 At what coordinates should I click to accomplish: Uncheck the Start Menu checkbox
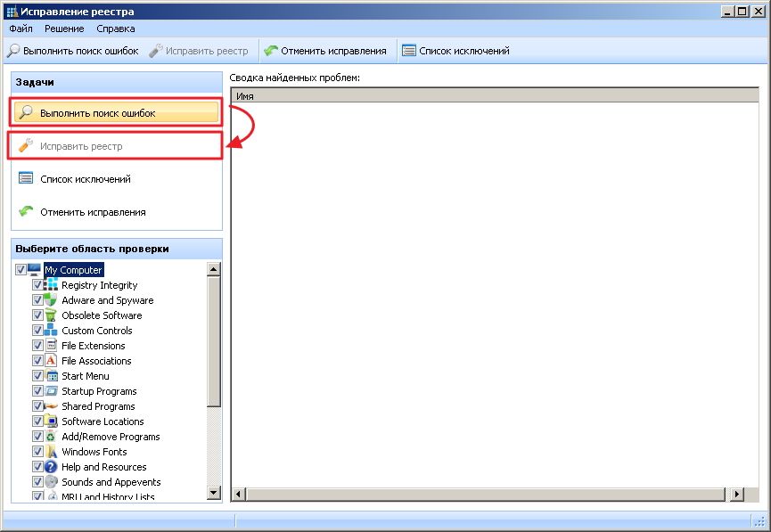pyautogui.click(x=37, y=376)
